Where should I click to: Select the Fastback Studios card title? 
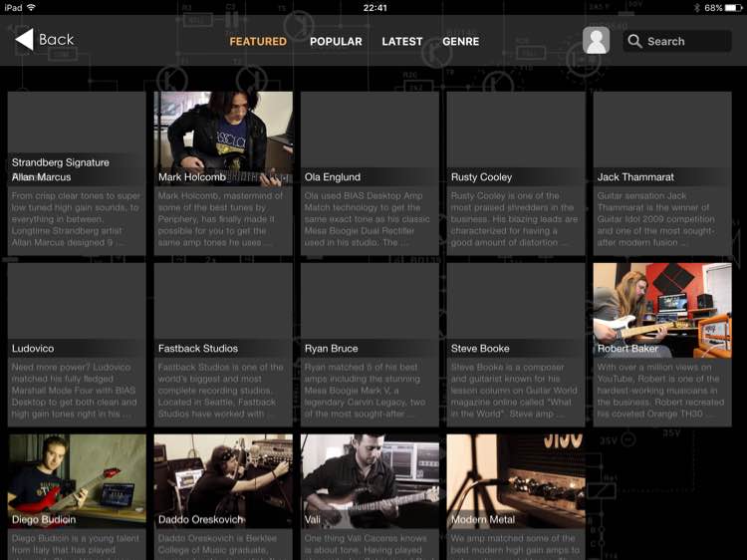point(198,349)
